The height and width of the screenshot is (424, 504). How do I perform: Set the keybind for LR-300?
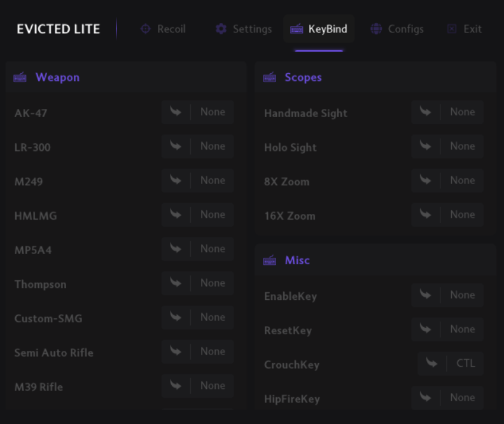pyautogui.click(x=197, y=146)
